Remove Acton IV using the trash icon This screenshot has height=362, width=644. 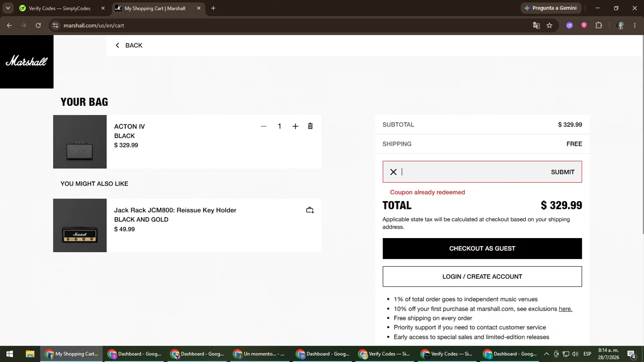[310, 126]
